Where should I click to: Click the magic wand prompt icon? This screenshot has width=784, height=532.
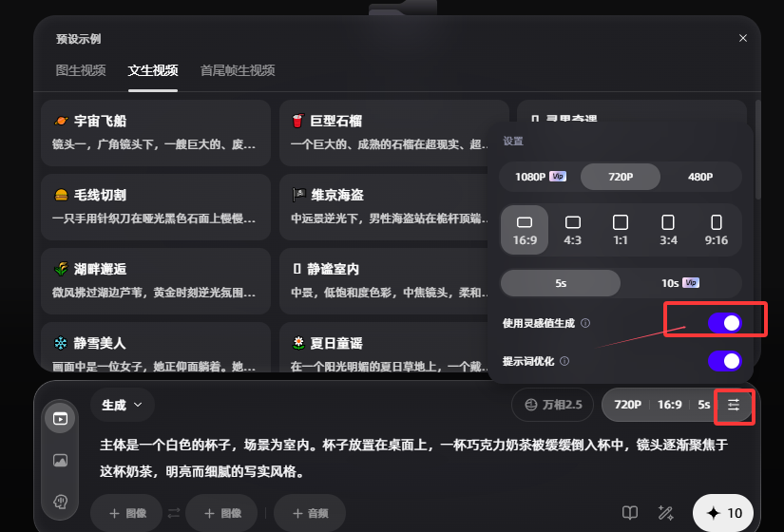click(665, 513)
